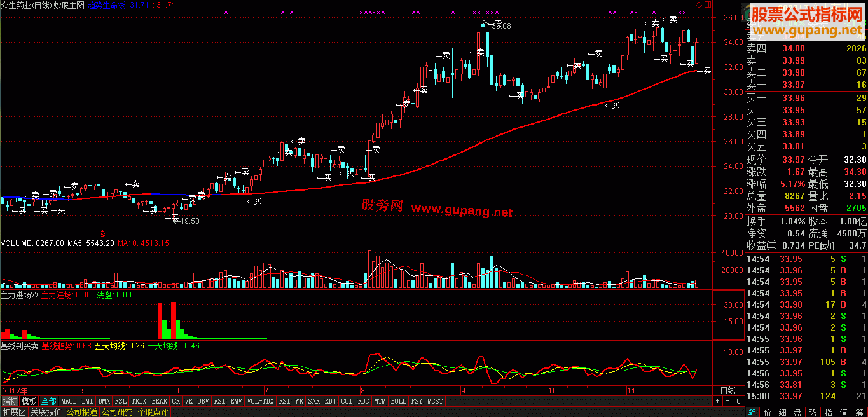Screen dimensions: 868x417
Task: Apply the ASI indicator
Action: (220, 401)
